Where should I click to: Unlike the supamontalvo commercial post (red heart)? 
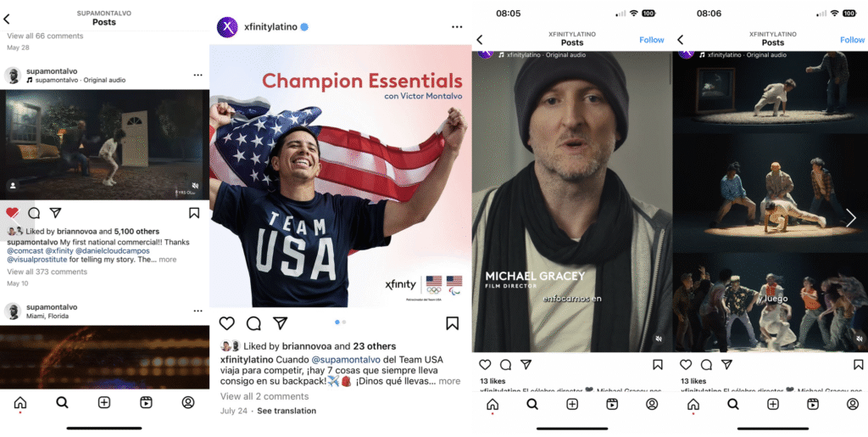tap(12, 213)
